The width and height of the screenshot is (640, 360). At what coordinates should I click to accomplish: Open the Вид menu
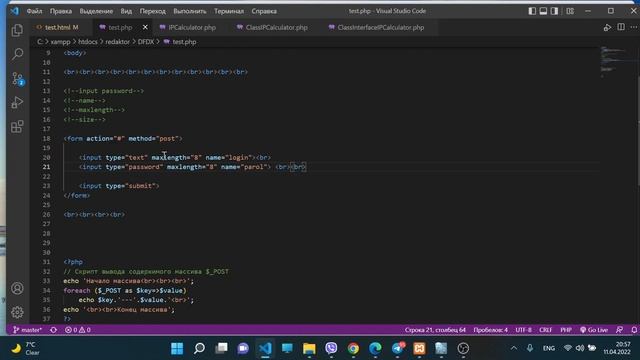point(126,11)
